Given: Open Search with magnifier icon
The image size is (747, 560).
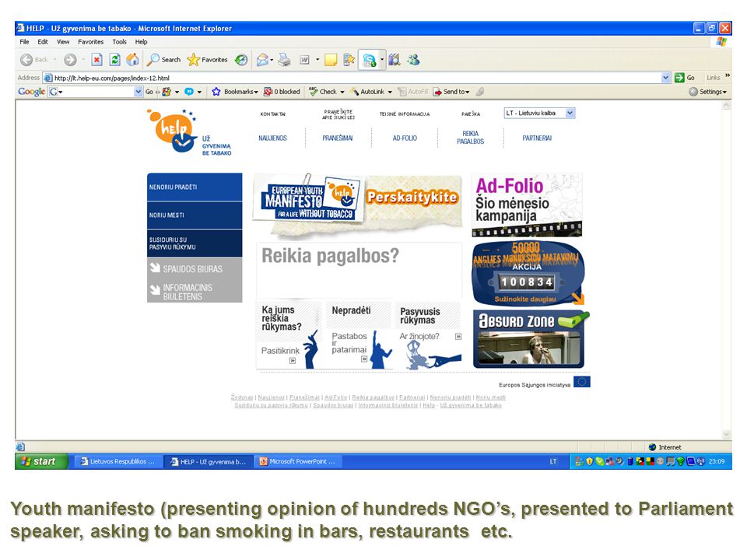Looking at the screenshot, I should coord(153,60).
